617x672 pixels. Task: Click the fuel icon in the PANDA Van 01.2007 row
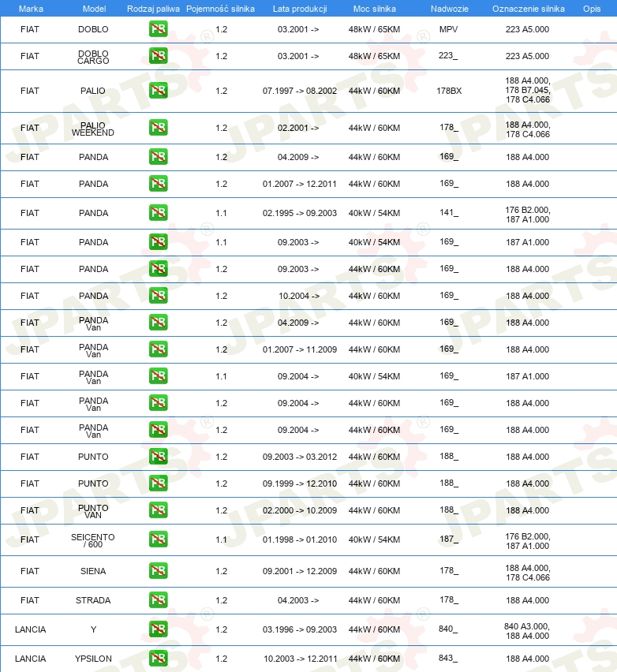click(159, 349)
